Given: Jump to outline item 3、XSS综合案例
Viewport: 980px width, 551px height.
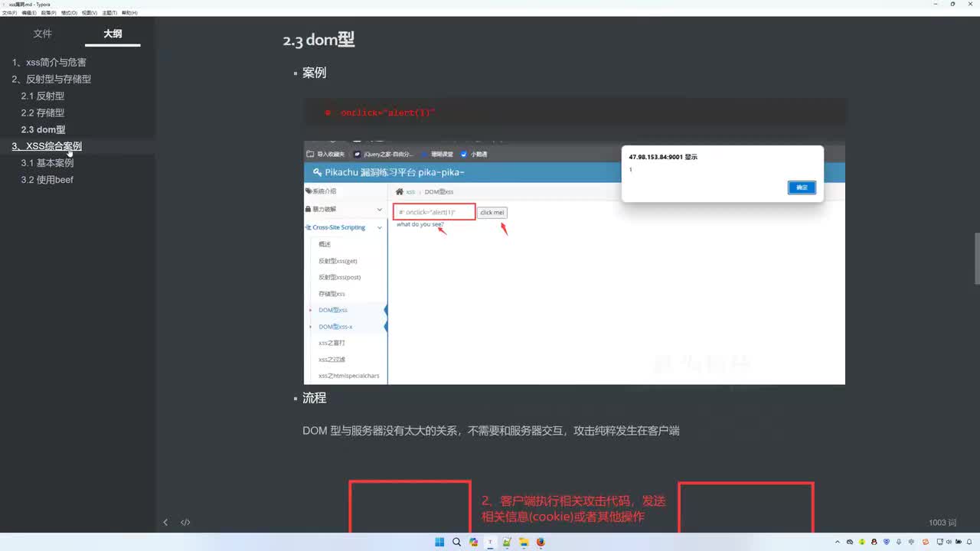Looking at the screenshot, I should 47,146.
